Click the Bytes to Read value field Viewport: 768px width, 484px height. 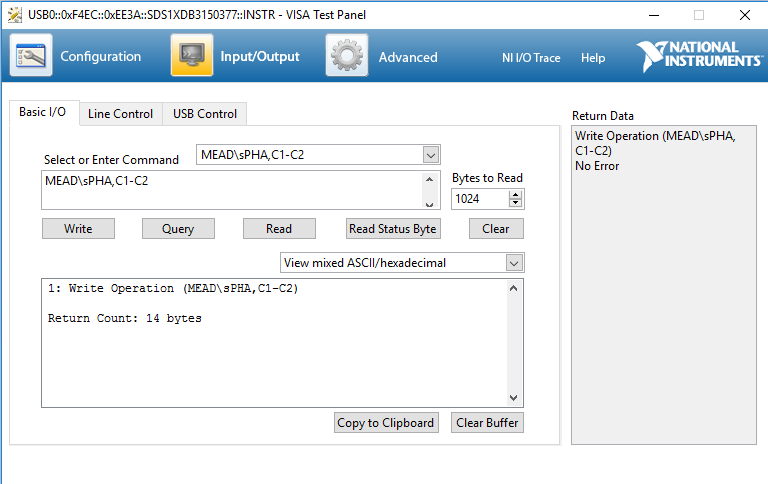point(479,199)
